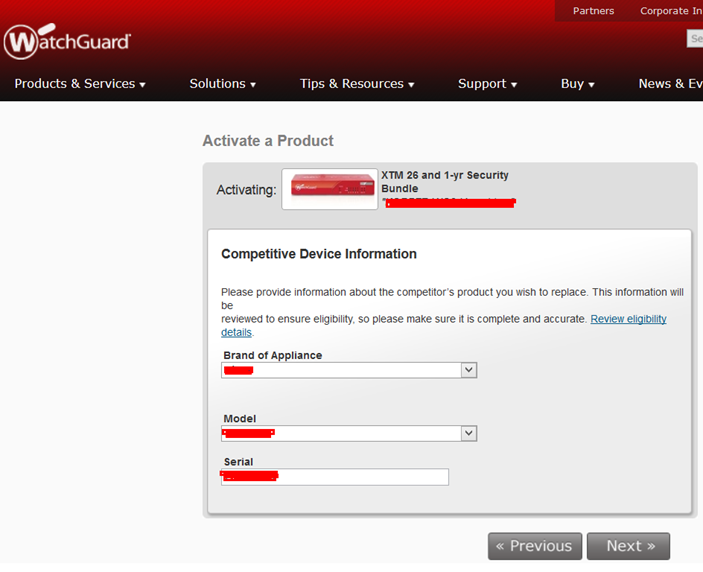Click the XTM 26 product thumbnail
Viewport: 703px width, 572px height.
(330, 189)
